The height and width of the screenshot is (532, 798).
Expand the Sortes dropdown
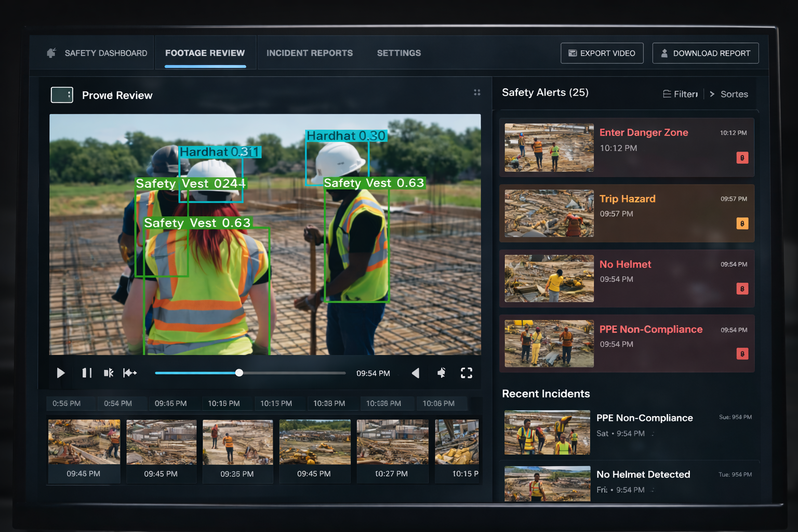click(x=734, y=94)
